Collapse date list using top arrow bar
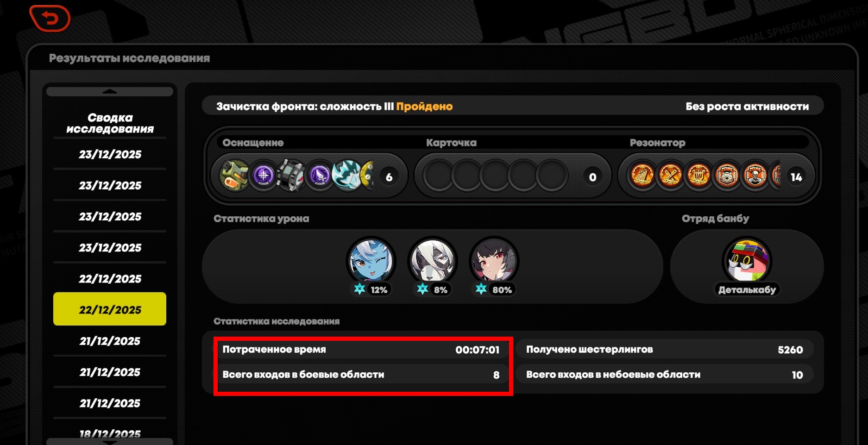 coord(110,92)
